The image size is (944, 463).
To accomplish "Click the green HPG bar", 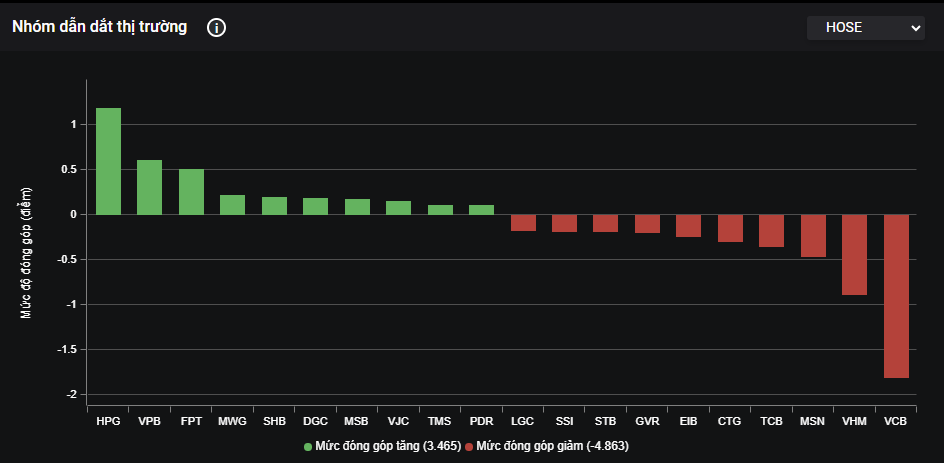I will (x=108, y=161).
